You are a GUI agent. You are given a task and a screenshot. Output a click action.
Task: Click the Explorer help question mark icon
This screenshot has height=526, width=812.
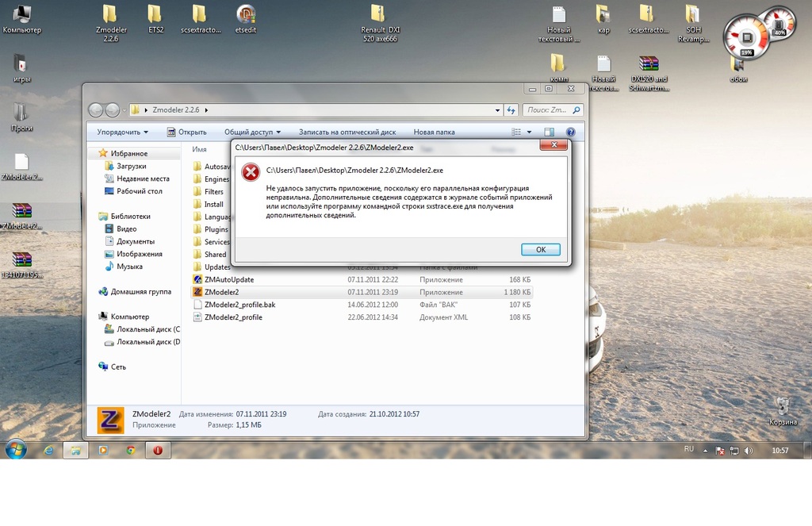[570, 132]
